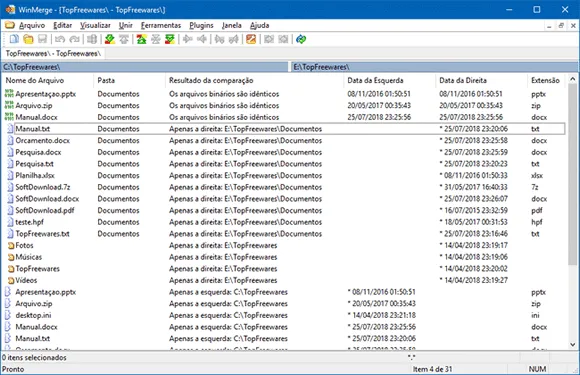Click the 'Item 4 de 31' status text

coord(432,369)
